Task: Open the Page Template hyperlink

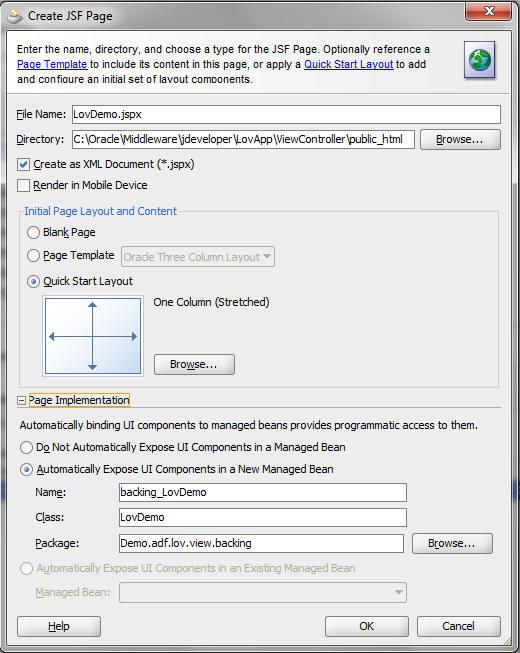Action: (52, 64)
